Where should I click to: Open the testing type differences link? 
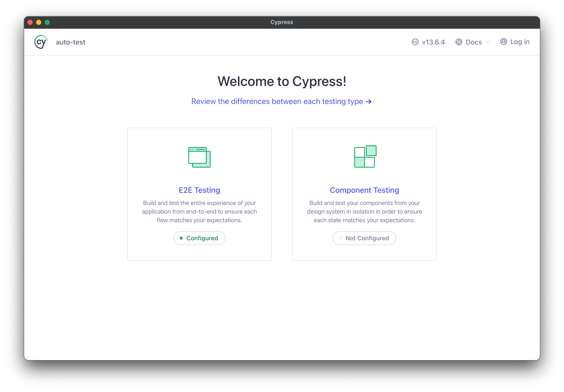click(282, 101)
